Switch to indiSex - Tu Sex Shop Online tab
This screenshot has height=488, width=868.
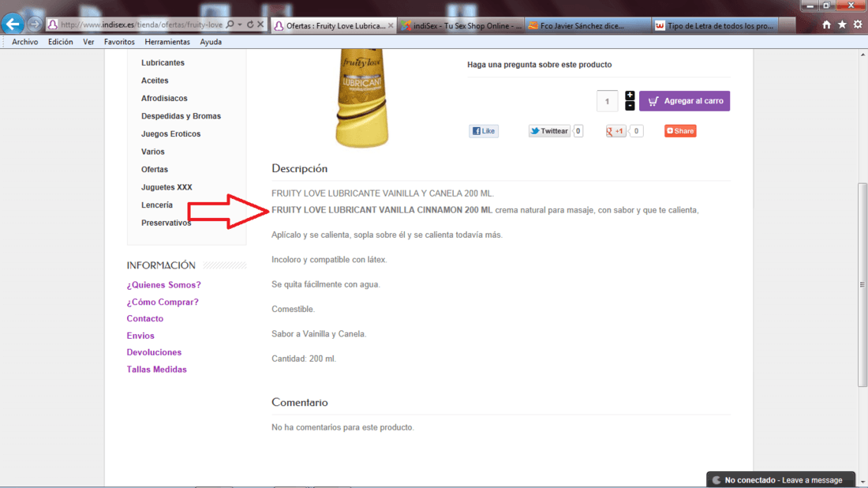pos(461,25)
